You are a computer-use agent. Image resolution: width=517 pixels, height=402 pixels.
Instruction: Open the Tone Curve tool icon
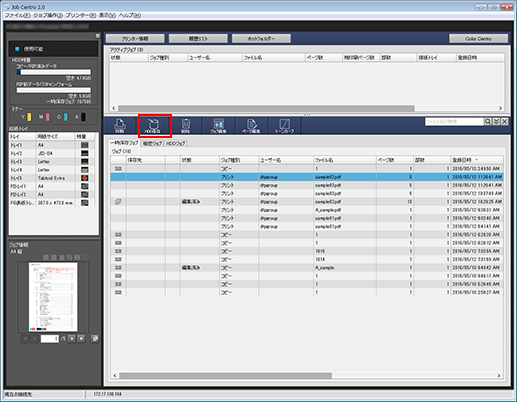285,126
